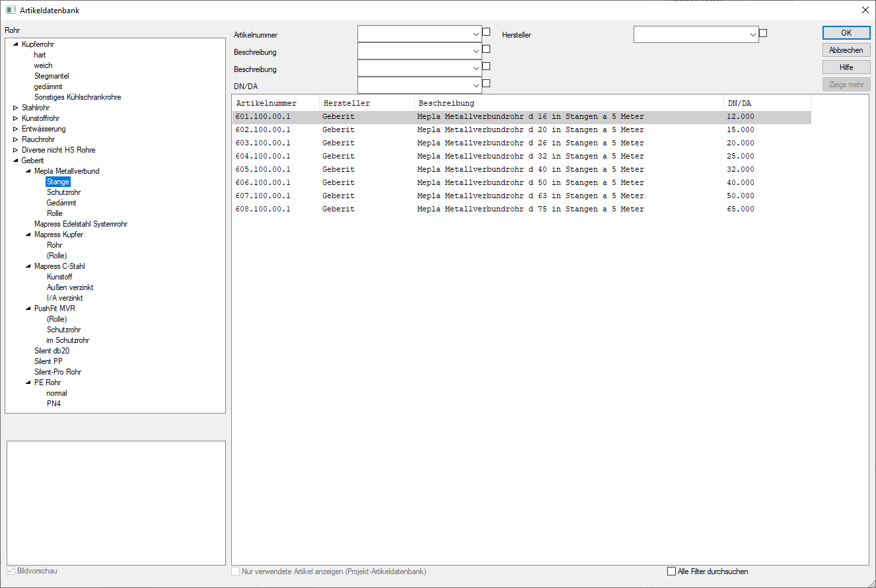Expand the Rauchrohr tree node

(16, 139)
